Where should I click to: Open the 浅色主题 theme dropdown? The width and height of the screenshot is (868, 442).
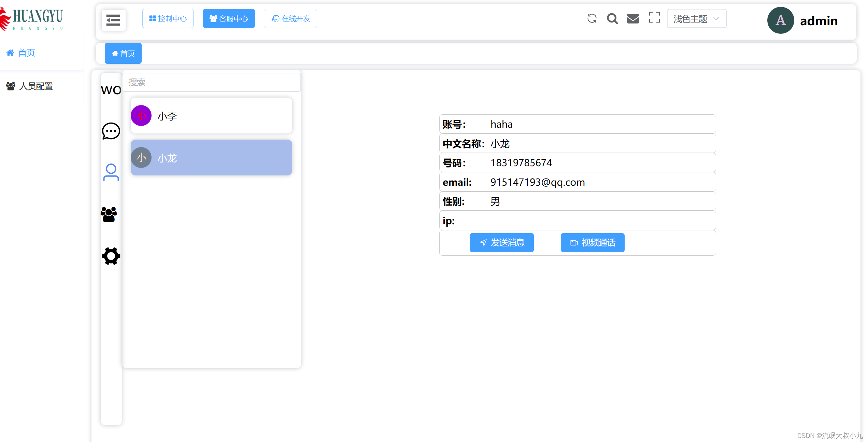click(696, 18)
